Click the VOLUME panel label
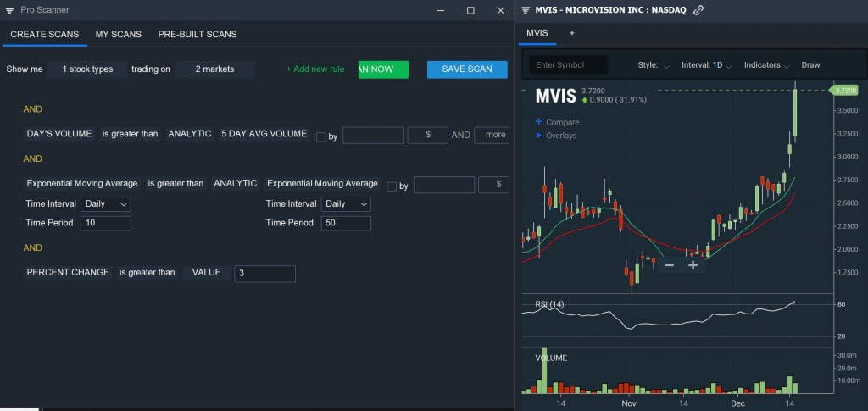Image resolution: width=868 pixels, height=411 pixels. [x=551, y=358]
